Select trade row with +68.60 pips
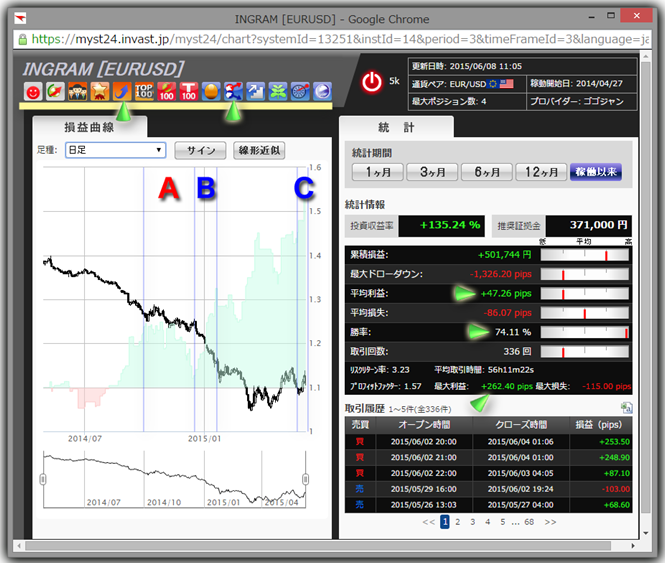 [x=488, y=504]
